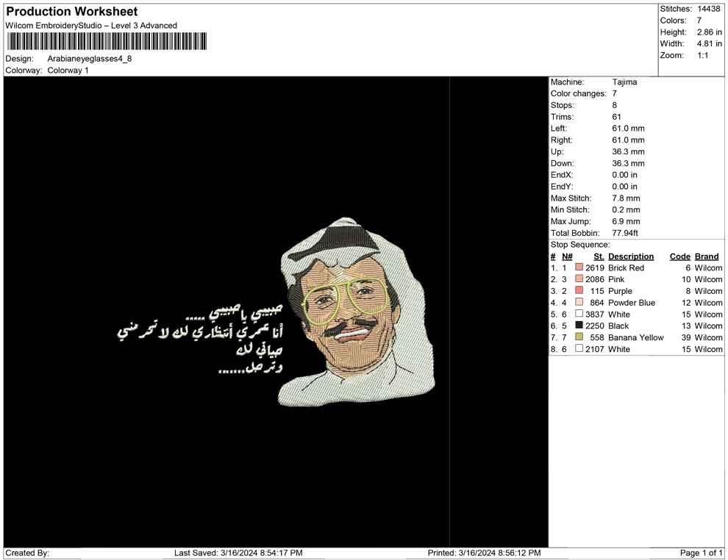Click the barcode under the header
The width and height of the screenshot is (728, 560).
tap(107, 41)
